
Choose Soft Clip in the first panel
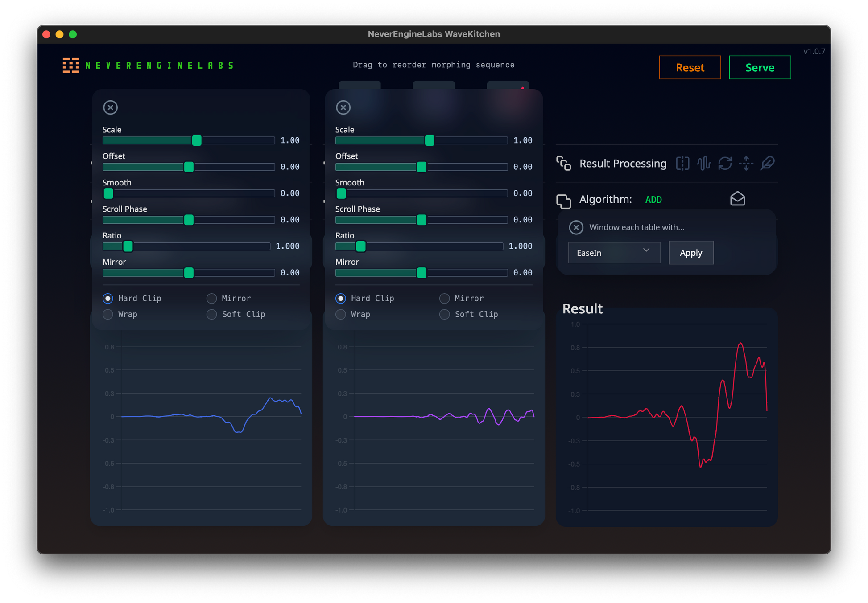pyautogui.click(x=212, y=314)
